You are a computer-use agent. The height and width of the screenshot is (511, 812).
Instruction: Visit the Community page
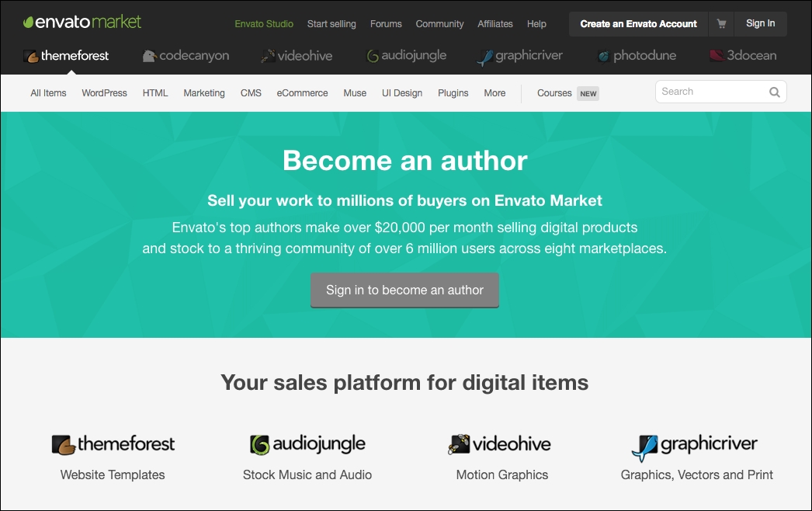[439, 24]
